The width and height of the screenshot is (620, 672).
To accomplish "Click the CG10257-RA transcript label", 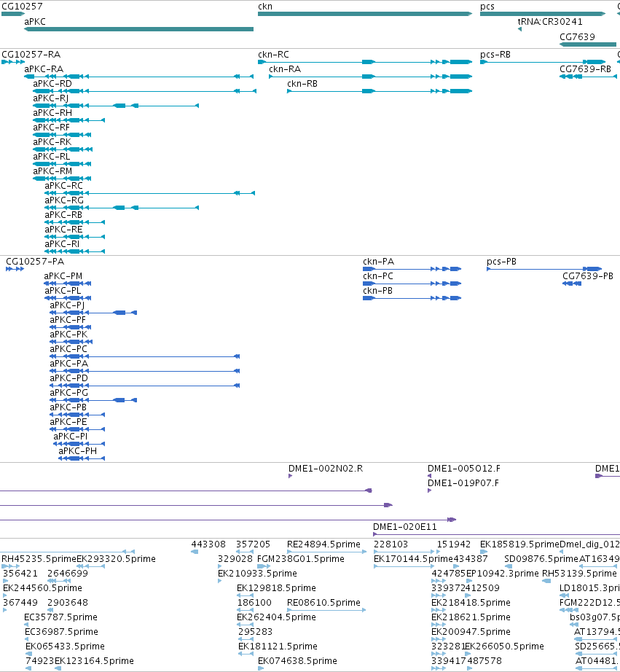I will (x=31, y=55).
